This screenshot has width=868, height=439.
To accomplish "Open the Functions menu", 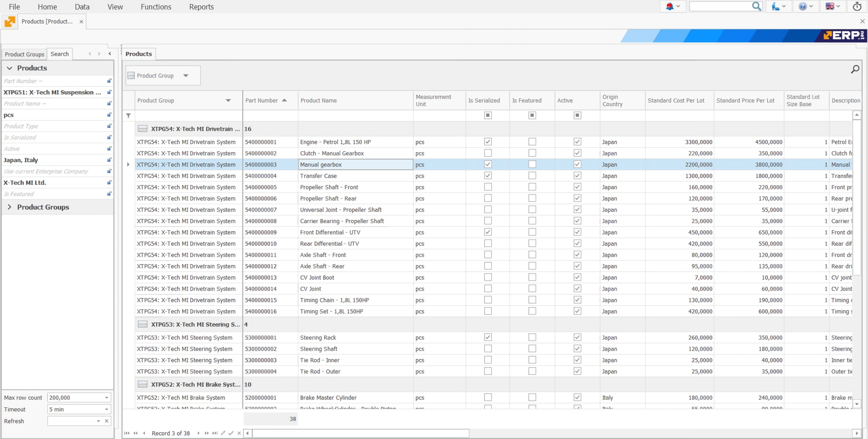I will (156, 7).
